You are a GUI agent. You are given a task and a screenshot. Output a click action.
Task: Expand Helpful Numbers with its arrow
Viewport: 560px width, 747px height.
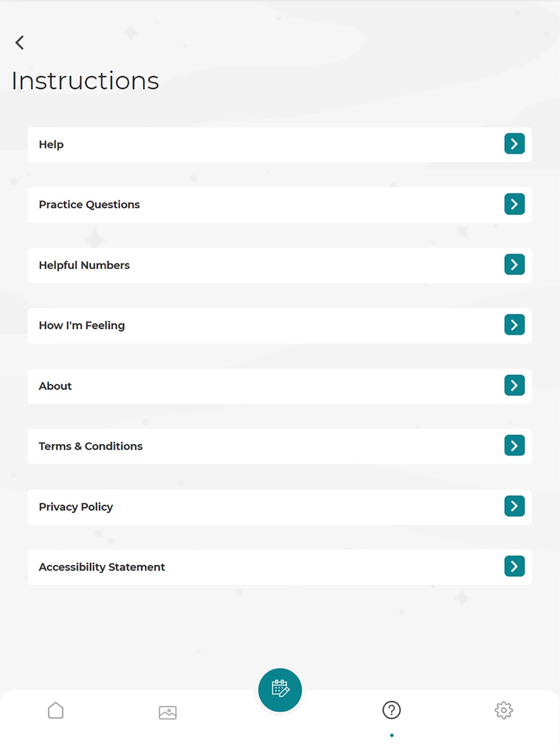pyautogui.click(x=515, y=264)
